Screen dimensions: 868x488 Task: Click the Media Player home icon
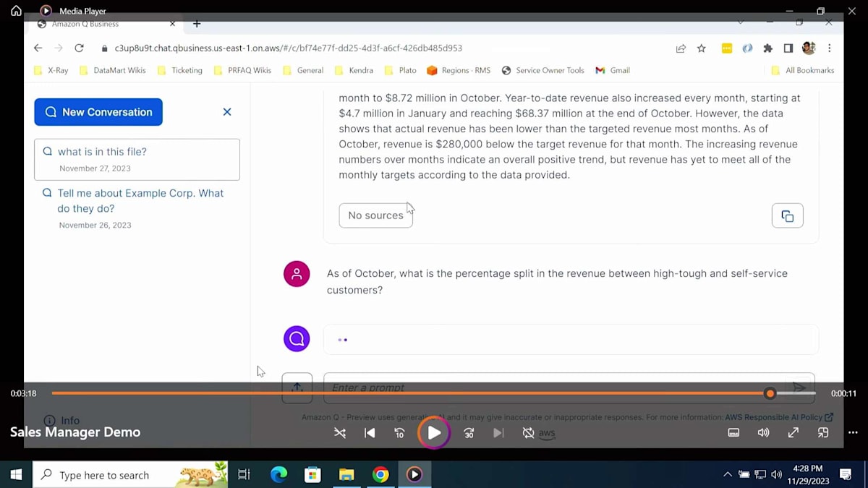tap(16, 11)
